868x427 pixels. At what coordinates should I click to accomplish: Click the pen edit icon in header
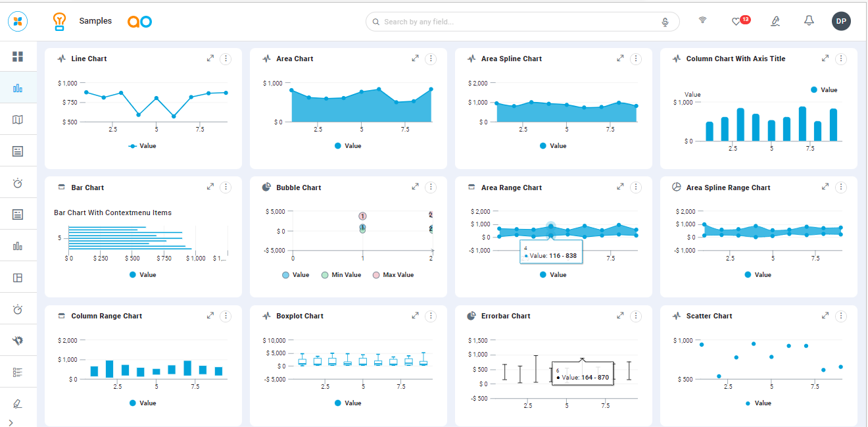tap(775, 22)
